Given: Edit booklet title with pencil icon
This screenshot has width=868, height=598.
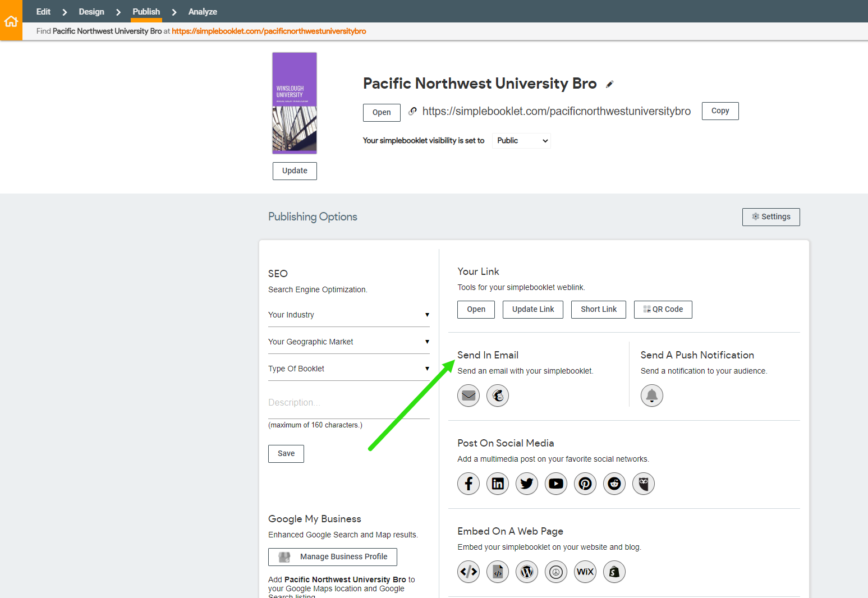Looking at the screenshot, I should tap(609, 85).
